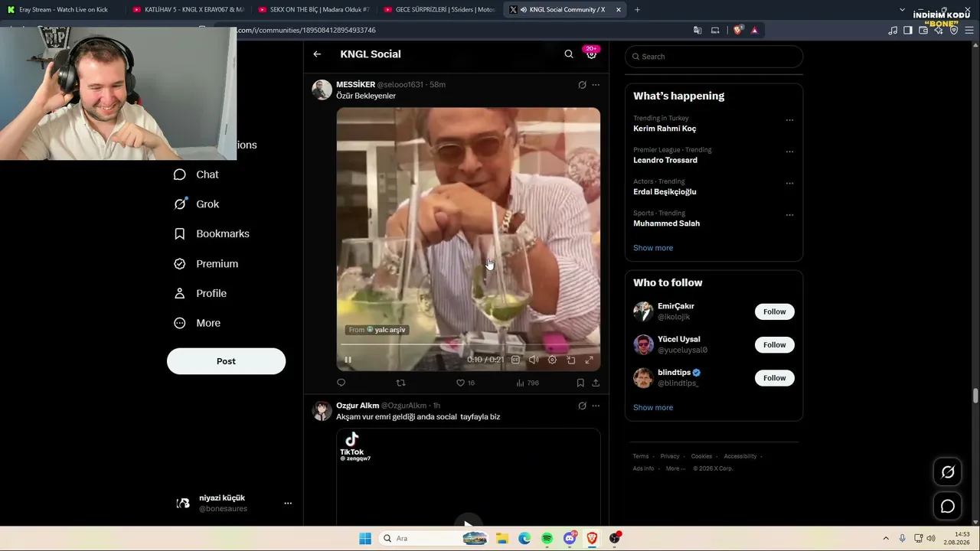The height and width of the screenshot is (551, 980).
Task: Open the media playlist music note icon
Action: 893,31
